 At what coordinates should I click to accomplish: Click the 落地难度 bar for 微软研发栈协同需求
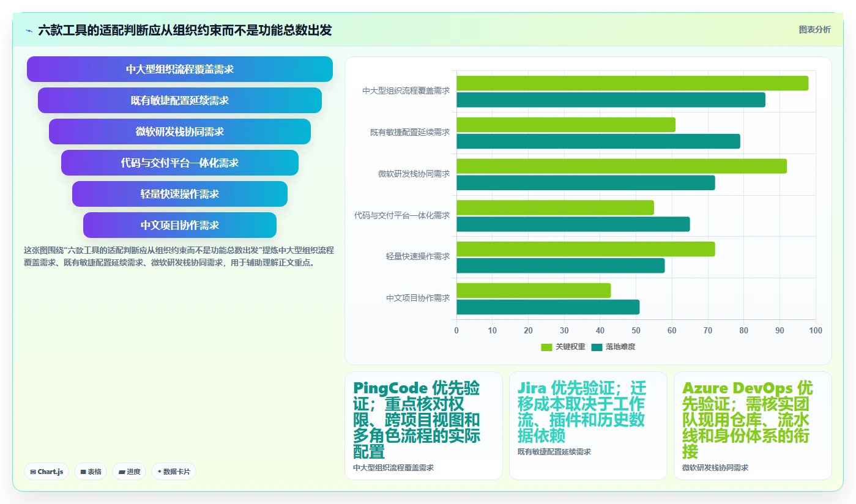click(x=586, y=183)
